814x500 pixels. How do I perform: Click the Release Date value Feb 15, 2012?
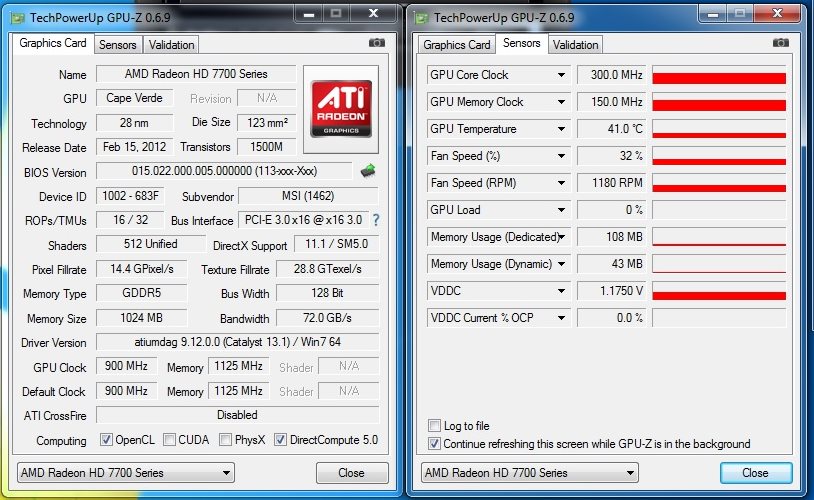(x=134, y=147)
